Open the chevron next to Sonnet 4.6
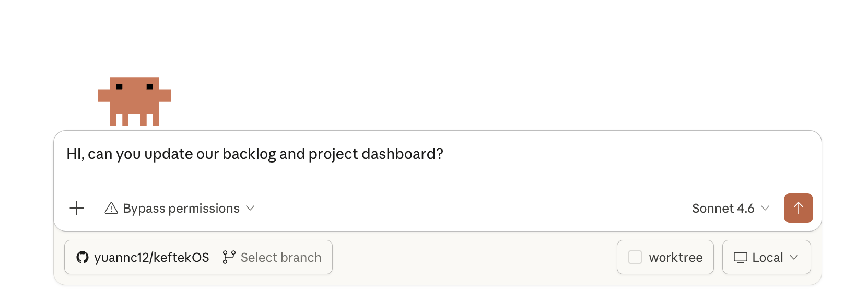This screenshot has height=300, width=868. coord(765,208)
